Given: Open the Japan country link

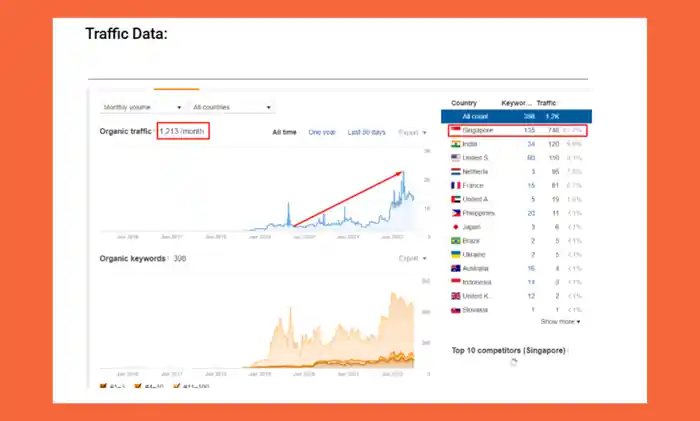Looking at the screenshot, I should pyautogui.click(x=471, y=227).
